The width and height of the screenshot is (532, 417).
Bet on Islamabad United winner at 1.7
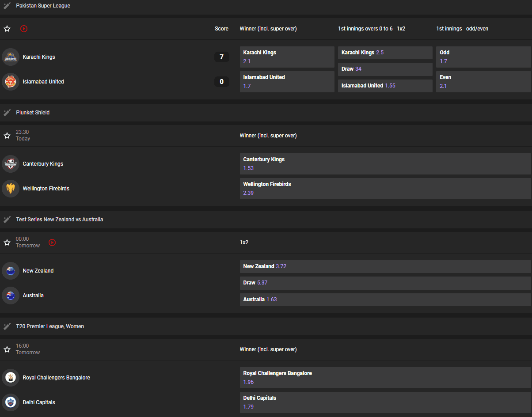(287, 82)
